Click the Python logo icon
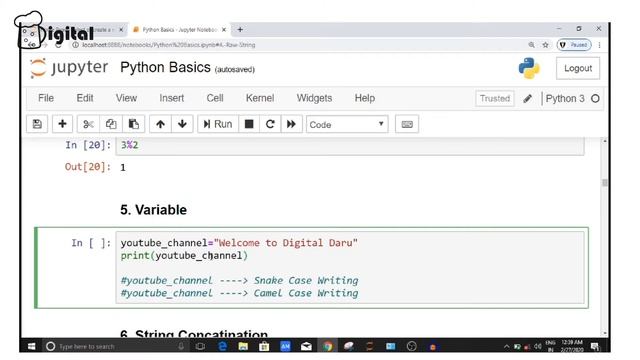Viewport: 640px width, 360px height. (529, 68)
